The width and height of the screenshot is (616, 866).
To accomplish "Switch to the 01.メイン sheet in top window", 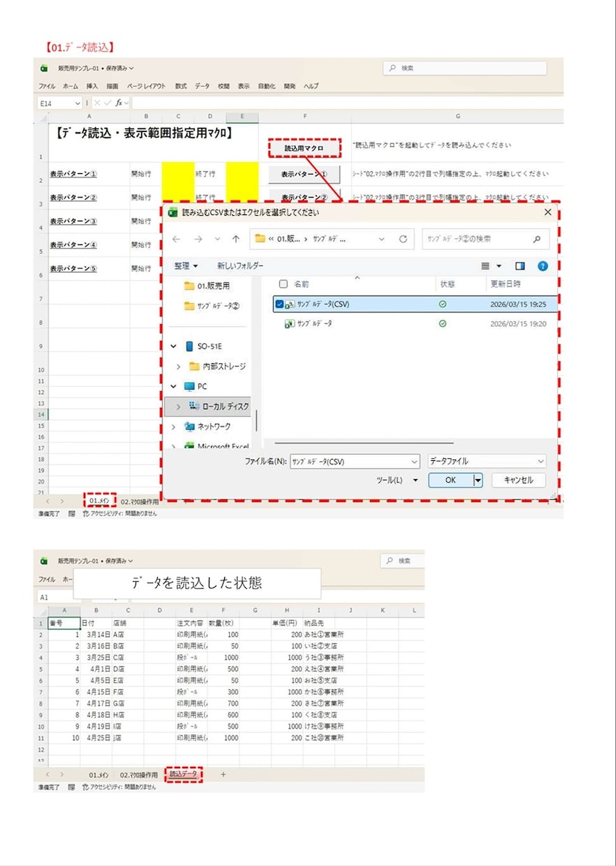I will click(99, 501).
